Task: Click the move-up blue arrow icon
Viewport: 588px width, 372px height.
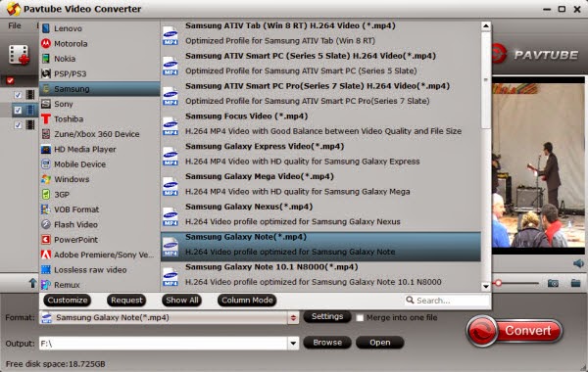Action: 32,283
